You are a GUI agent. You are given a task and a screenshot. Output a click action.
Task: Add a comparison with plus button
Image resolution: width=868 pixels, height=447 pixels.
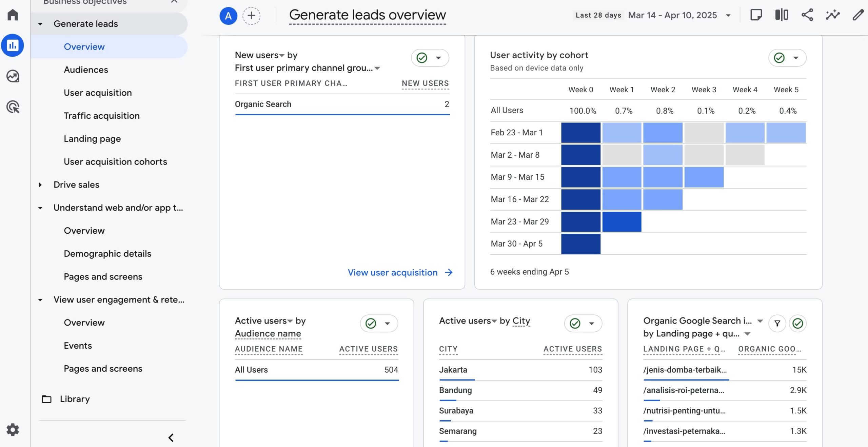click(x=251, y=16)
